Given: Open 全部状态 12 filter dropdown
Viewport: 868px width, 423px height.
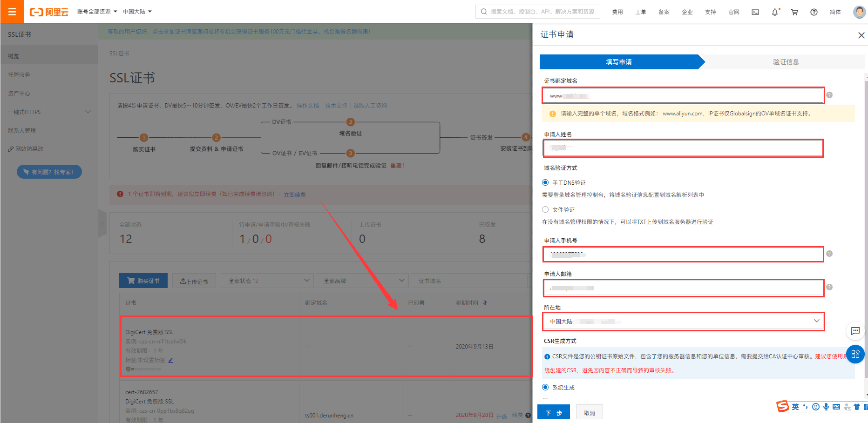Looking at the screenshot, I should [x=266, y=281].
